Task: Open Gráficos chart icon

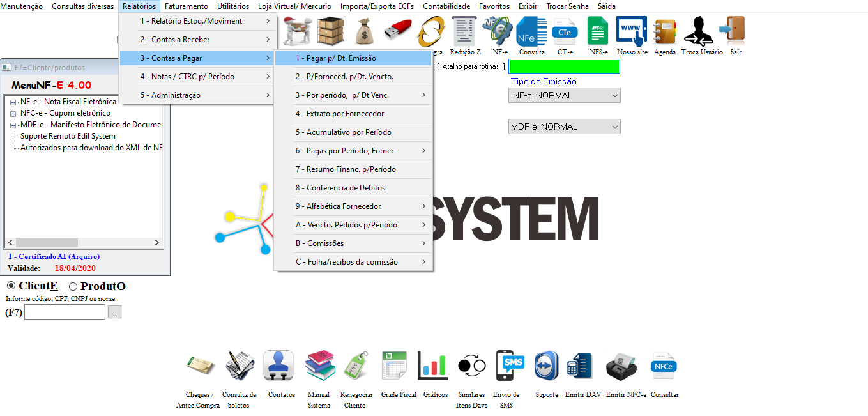Action: pos(432,366)
